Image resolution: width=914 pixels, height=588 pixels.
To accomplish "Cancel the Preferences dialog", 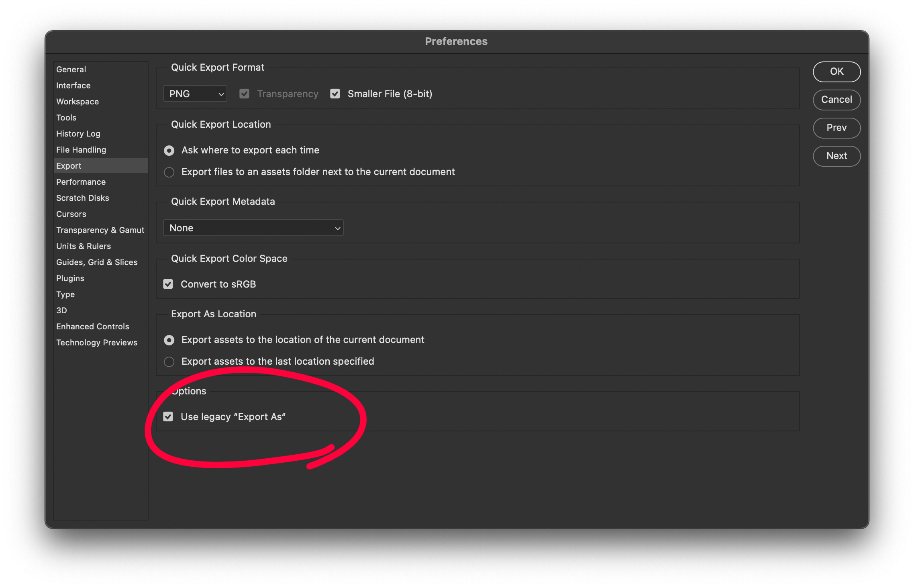I will pos(836,100).
